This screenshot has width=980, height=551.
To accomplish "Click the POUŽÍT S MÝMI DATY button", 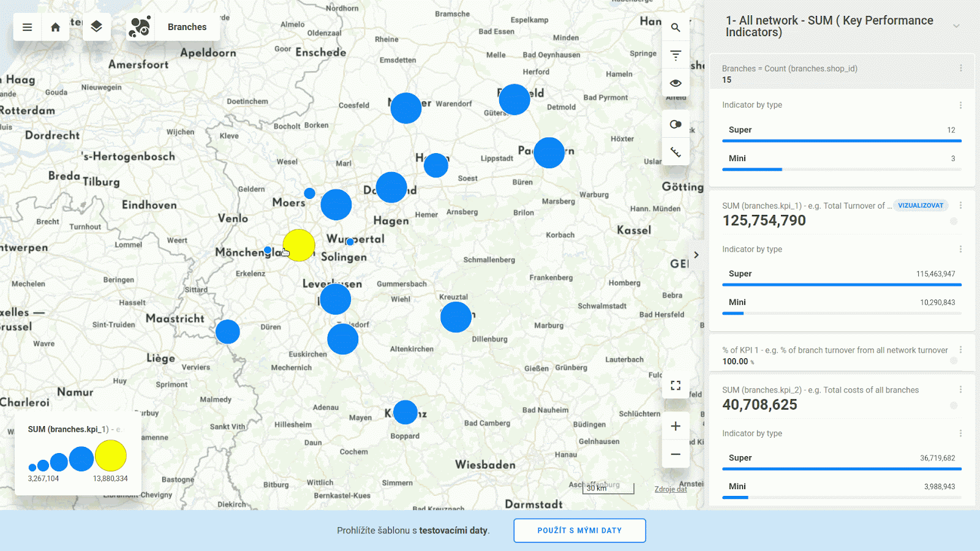I will tap(579, 530).
